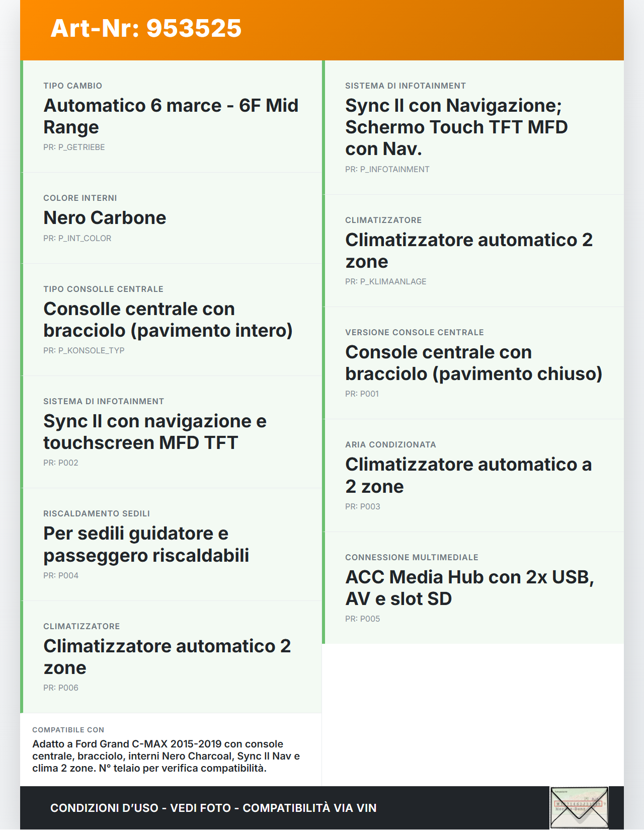The height and width of the screenshot is (830, 644).
Task: Click the Compatibile Con section label
Action: point(68,730)
